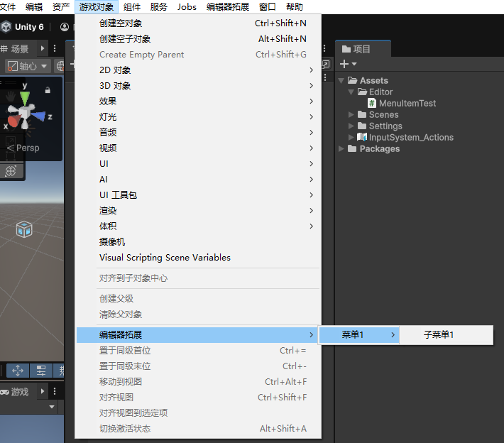Click the Unity 6 logo icon
504x443 pixels.
(x=7, y=27)
